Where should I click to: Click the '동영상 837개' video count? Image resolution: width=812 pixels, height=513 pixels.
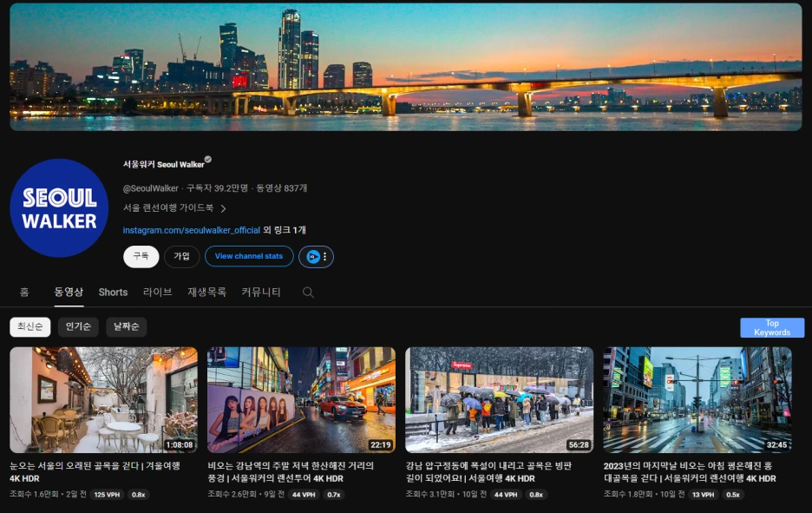tap(282, 188)
